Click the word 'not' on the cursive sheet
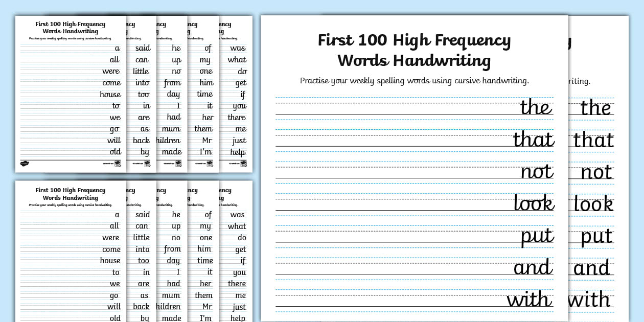 tap(538, 172)
